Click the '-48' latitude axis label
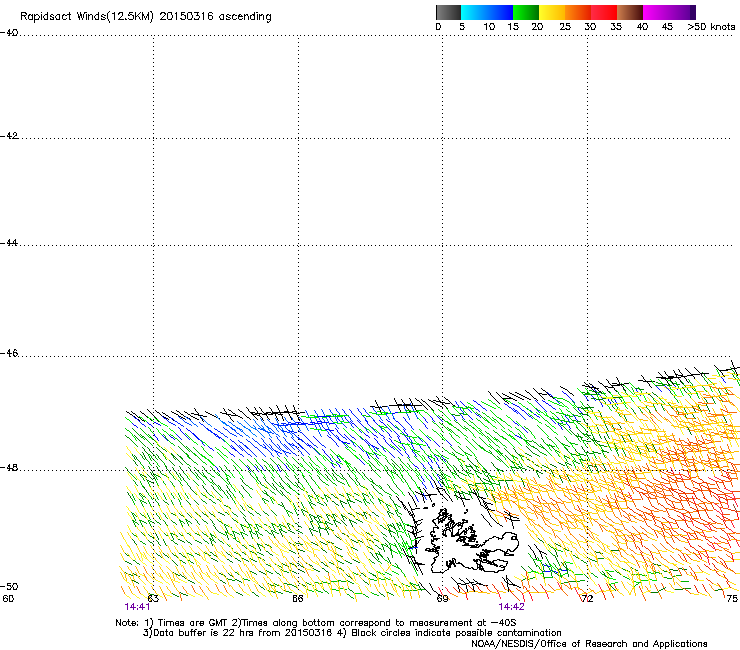This screenshot has height=650, width=740. 9,468
